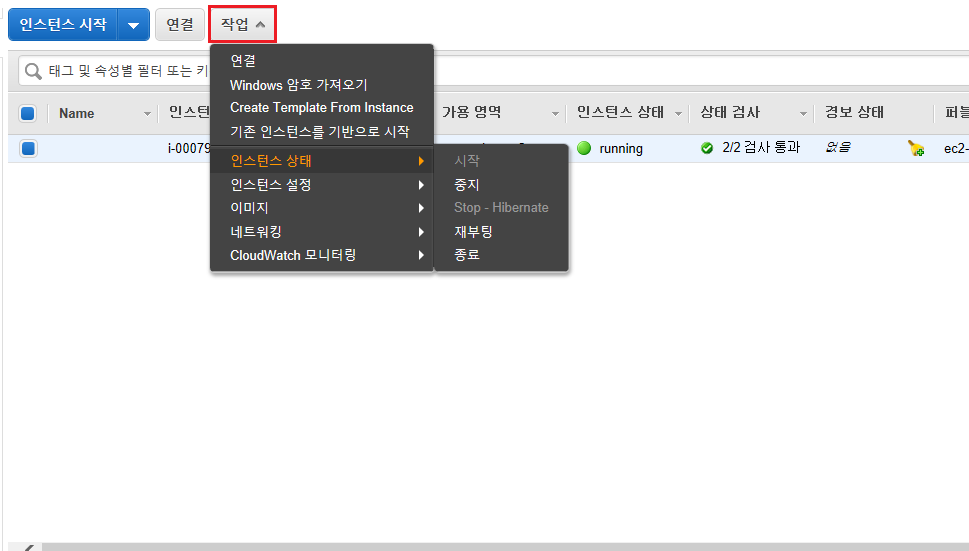This screenshot has height=551, width=969.
Task: Click the horizontal scrollbar at the bottom
Action: point(504,547)
